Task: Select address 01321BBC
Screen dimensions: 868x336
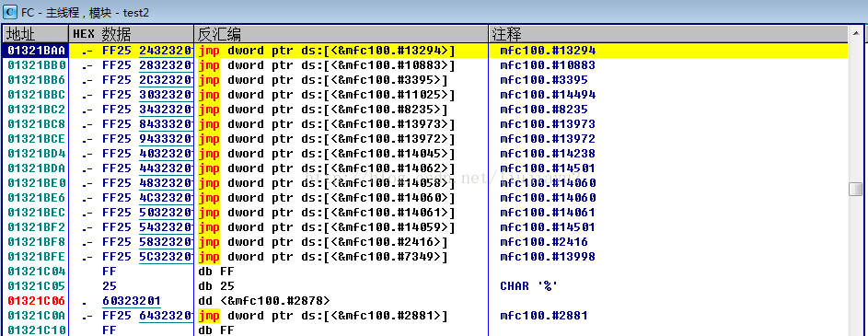Action: [x=37, y=95]
